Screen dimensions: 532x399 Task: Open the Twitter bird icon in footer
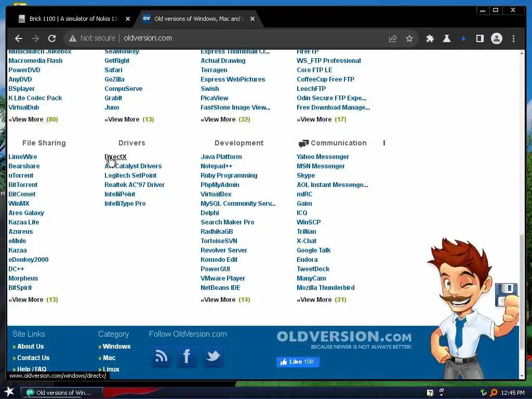[212, 356]
